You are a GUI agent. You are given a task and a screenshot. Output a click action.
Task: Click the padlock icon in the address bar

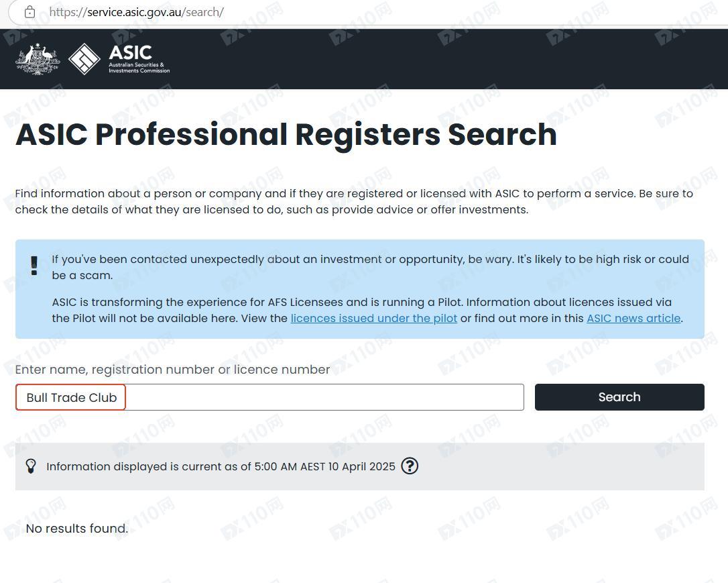pos(29,12)
